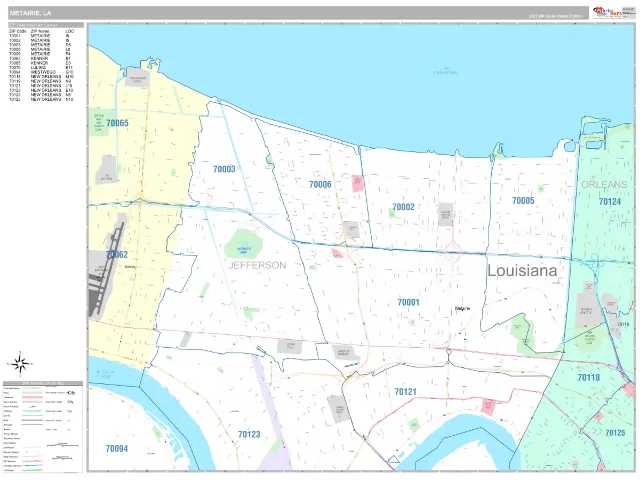Select the 70123 ZIP label on map
This screenshot has height=480, width=640.
pyautogui.click(x=249, y=434)
